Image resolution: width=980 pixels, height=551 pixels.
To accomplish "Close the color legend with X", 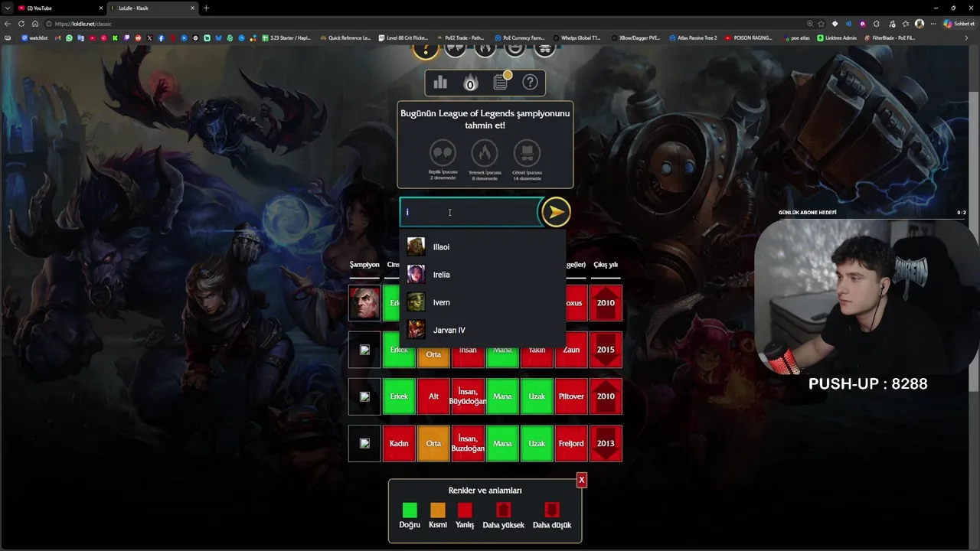I will click(582, 480).
